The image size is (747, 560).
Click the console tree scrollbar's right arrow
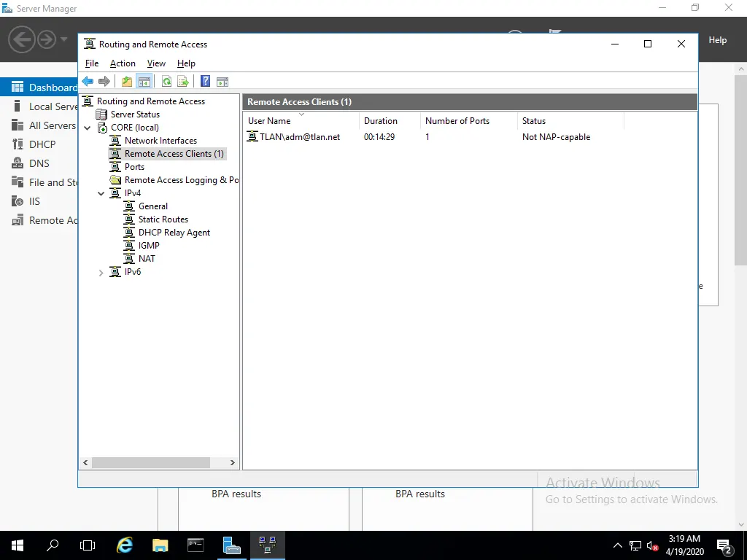(232, 462)
